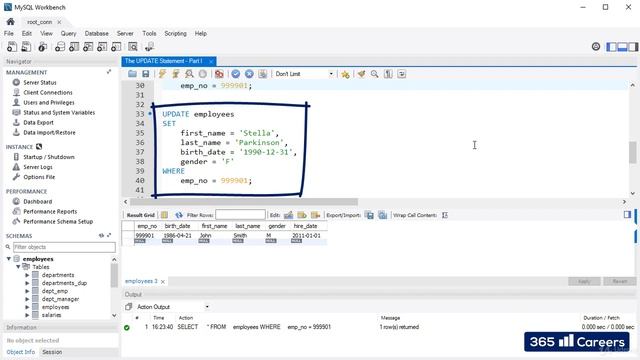Collapse the Tables node
The height and width of the screenshot is (360, 640).
tap(18, 267)
